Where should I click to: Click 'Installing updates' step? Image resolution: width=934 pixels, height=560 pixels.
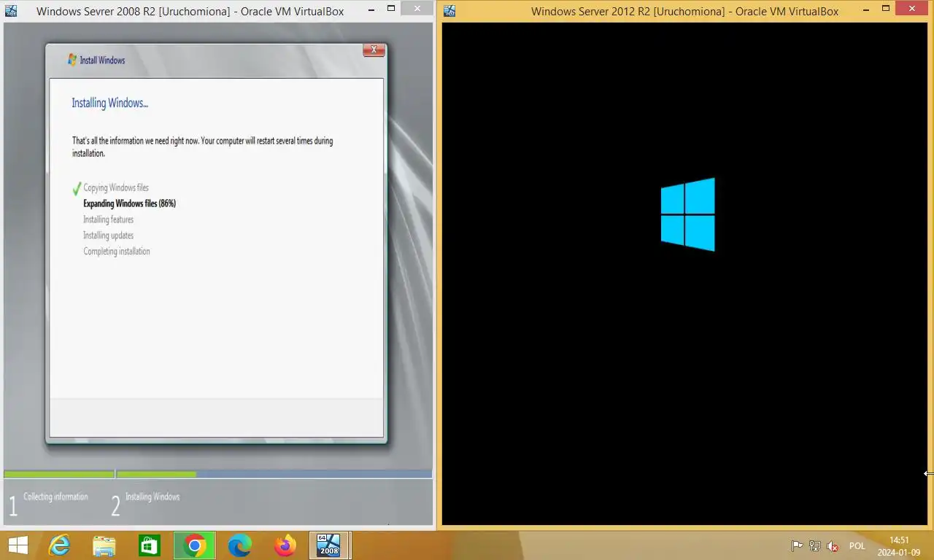pyautogui.click(x=108, y=236)
